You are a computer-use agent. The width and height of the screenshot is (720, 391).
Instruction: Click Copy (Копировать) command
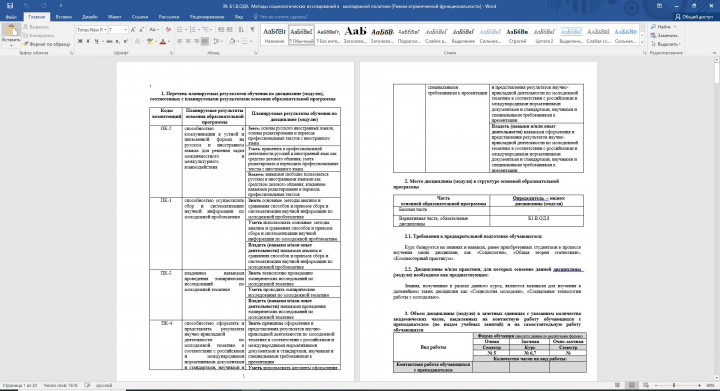(38, 35)
